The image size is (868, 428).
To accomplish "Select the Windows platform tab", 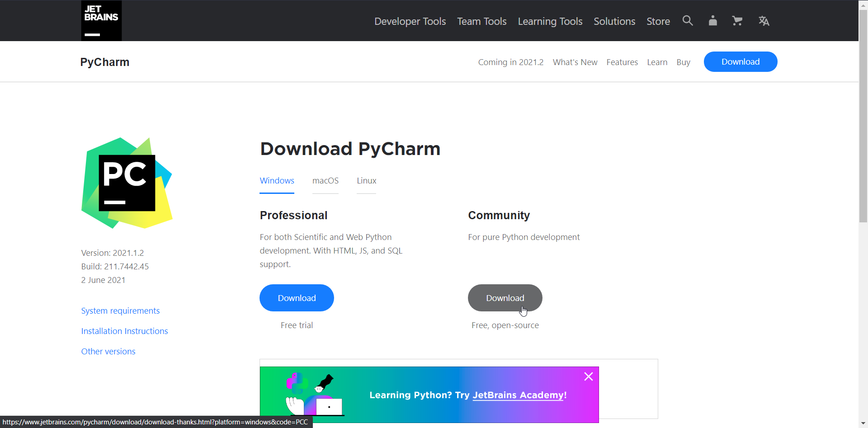I will coord(277,181).
